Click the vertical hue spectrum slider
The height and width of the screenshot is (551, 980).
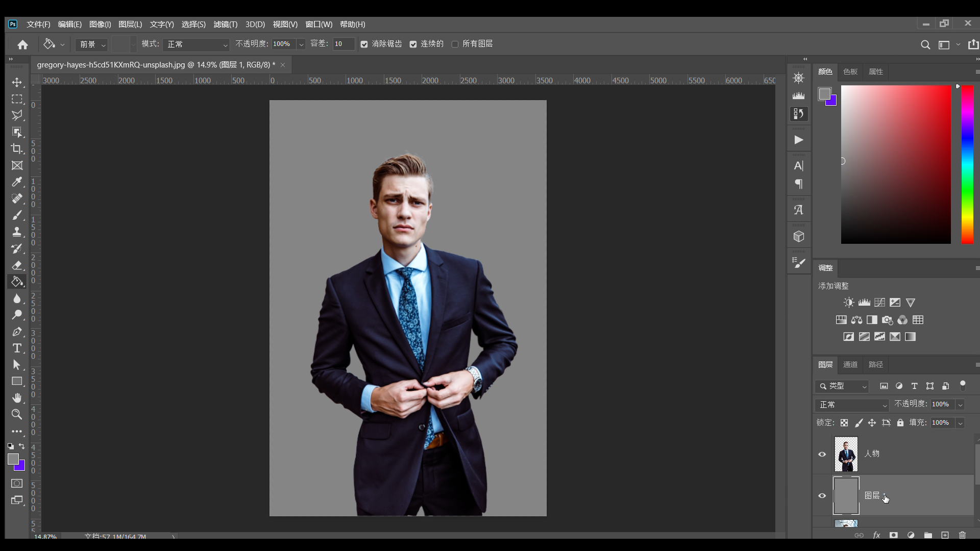(x=967, y=163)
